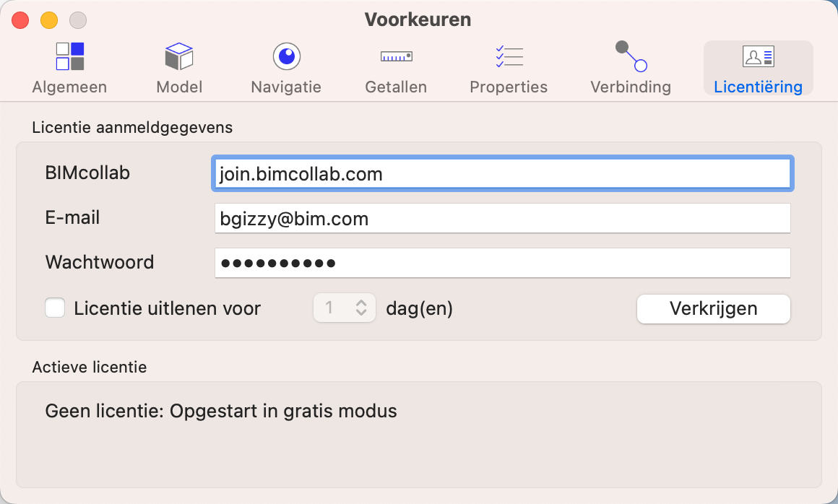Viewport: 838px width, 504px height.
Task: Minimize the window with yellow button
Action: click(x=49, y=20)
